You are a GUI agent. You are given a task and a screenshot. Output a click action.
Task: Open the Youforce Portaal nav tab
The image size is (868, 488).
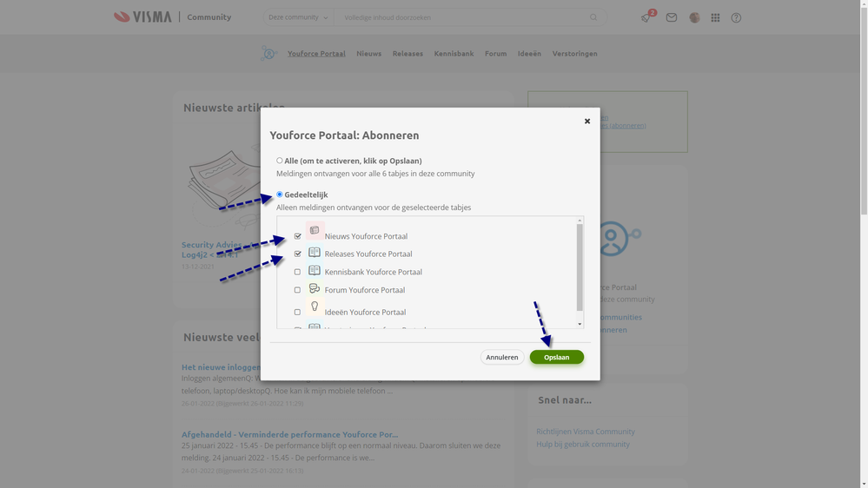coord(316,54)
